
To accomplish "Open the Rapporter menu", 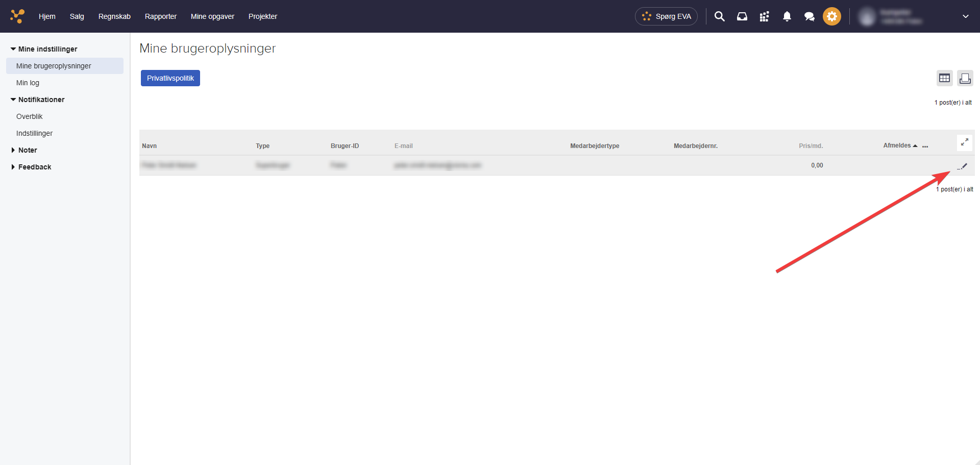I will click(161, 16).
